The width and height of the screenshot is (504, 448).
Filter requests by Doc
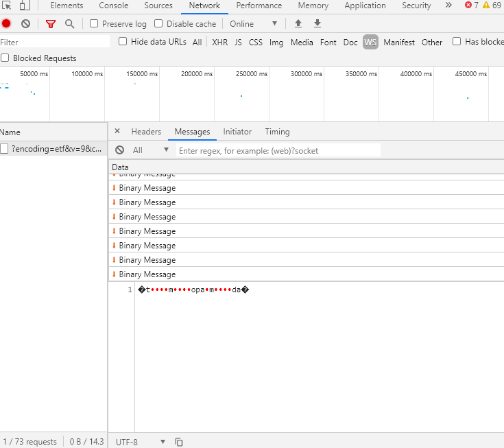pyautogui.click(x=350, y=43)
